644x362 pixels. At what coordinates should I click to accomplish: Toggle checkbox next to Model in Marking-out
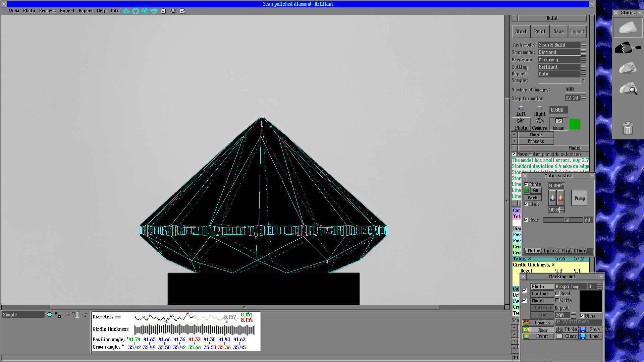tap(525, 301)
